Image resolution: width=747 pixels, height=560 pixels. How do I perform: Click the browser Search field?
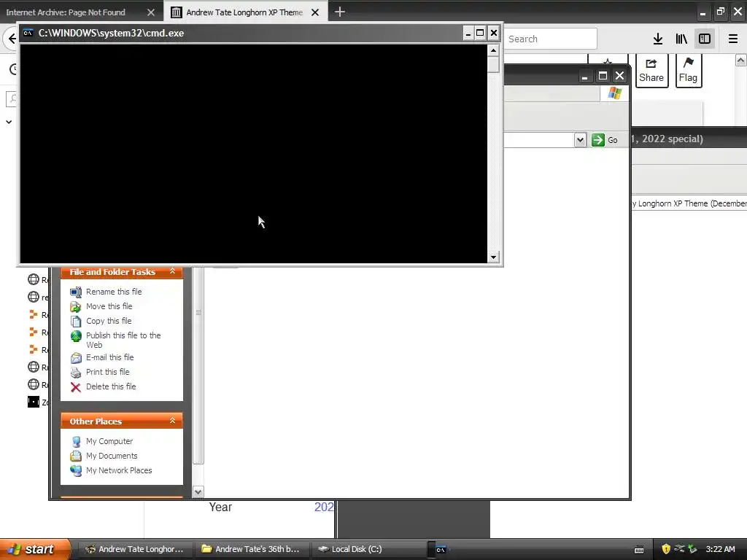[x=550, y=39]
